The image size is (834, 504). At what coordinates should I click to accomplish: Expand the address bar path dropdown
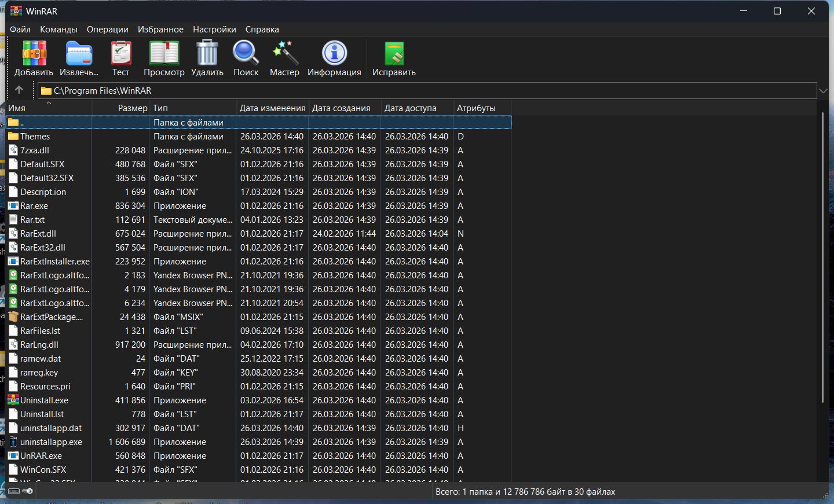823,91
